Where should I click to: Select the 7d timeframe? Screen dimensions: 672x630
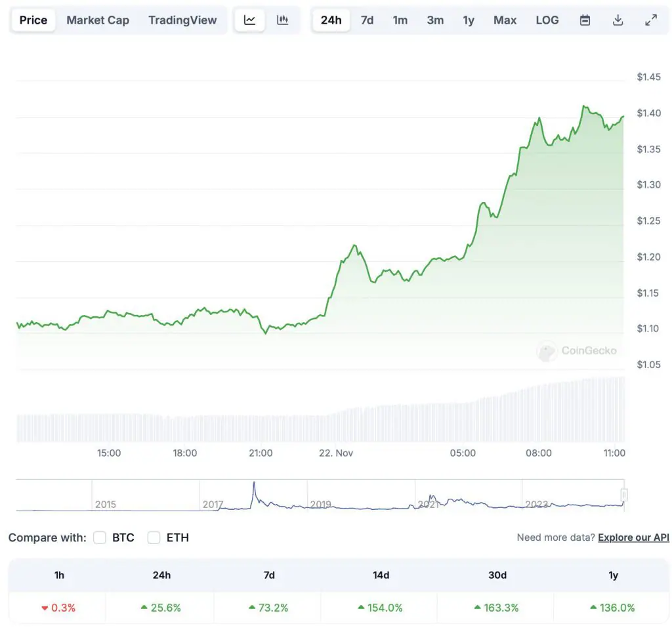click(x=367, y=20)
